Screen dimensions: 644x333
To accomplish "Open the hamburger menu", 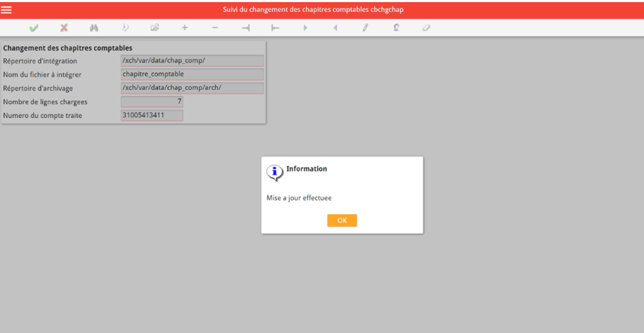I will [6, 10].
